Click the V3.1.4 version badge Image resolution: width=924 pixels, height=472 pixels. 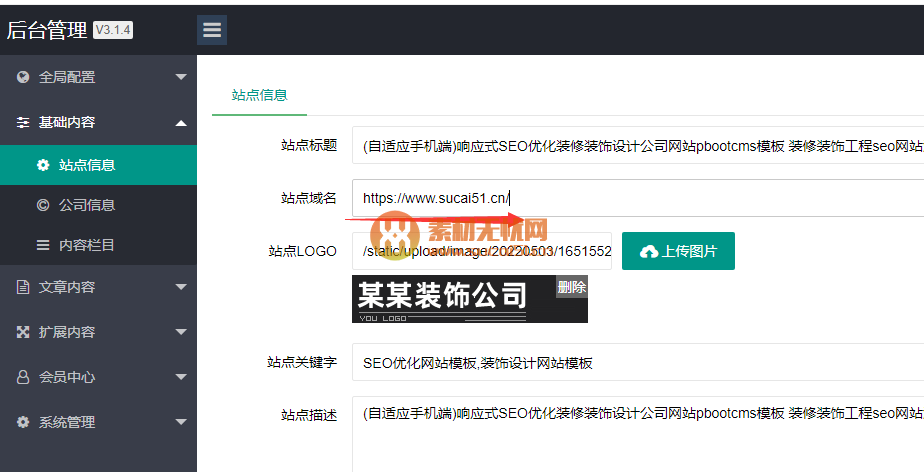click(113, 29)
